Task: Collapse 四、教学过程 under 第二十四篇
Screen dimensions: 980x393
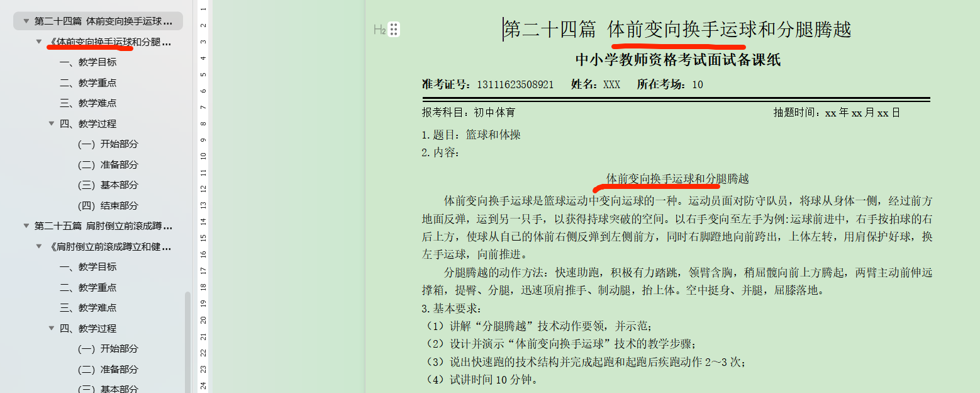Action: [52, 123]
